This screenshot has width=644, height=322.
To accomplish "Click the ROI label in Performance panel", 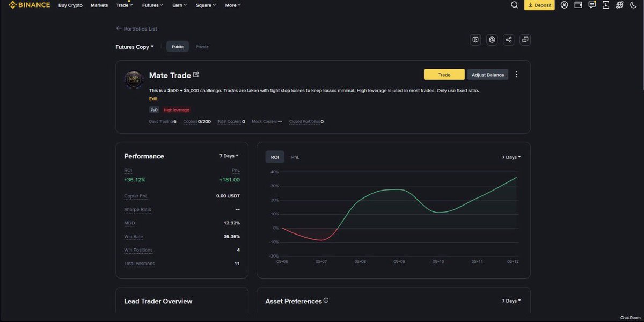I will tap(128, 170).
